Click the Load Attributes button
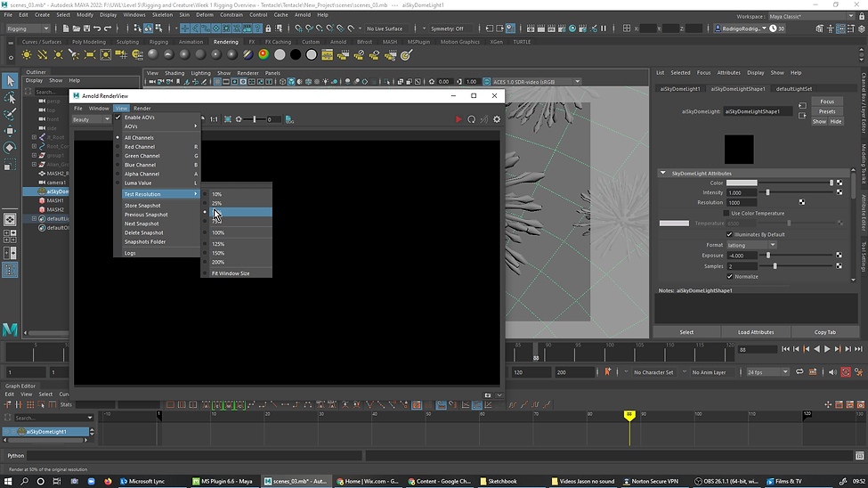 click(756, 332)
